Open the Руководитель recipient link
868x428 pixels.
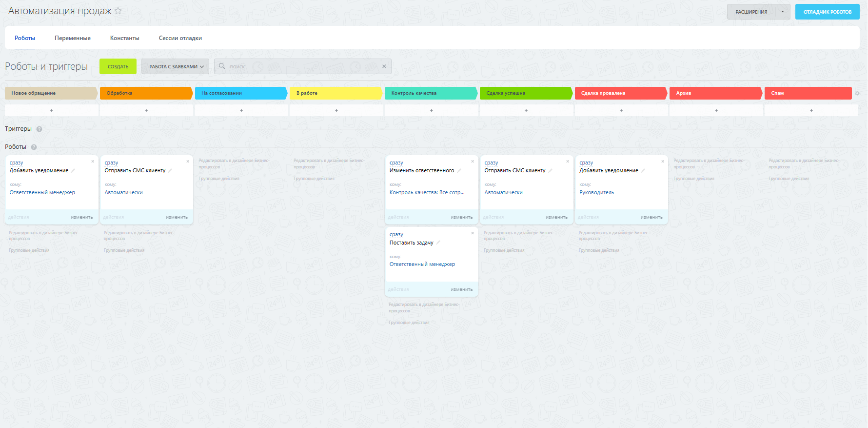pyautogui.click(x=597, y=192)
